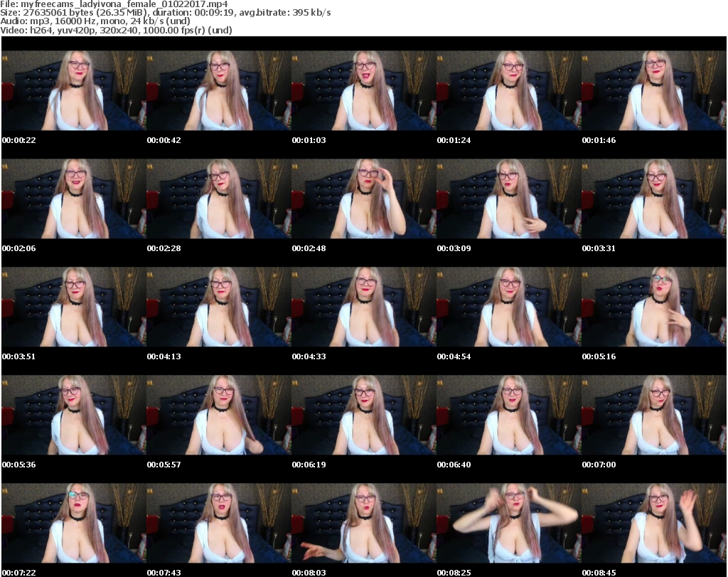This screenshot has height=577, width=728.
Task: Select the thumbnail frame at 00:03:09
Action: (x=509, y=198)
